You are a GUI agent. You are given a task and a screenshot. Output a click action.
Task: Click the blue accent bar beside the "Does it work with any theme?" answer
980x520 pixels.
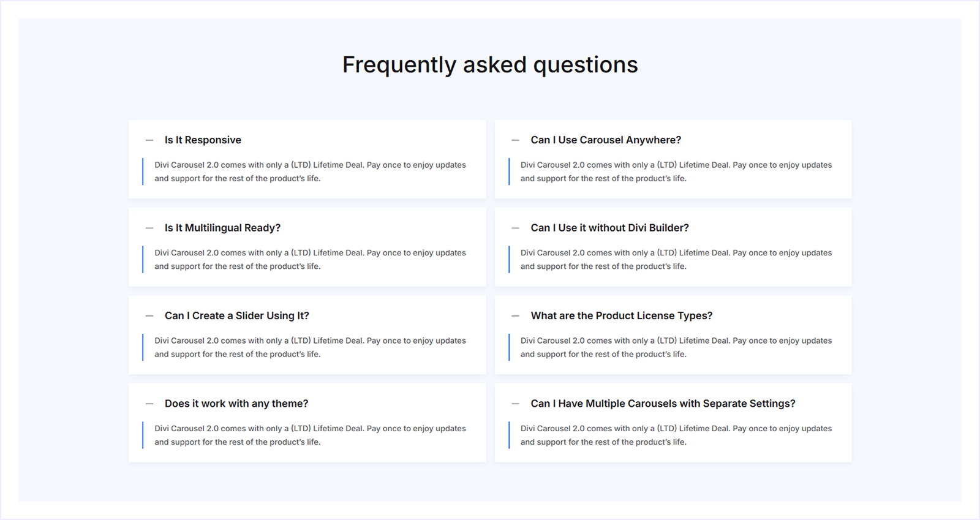[144, 435]
